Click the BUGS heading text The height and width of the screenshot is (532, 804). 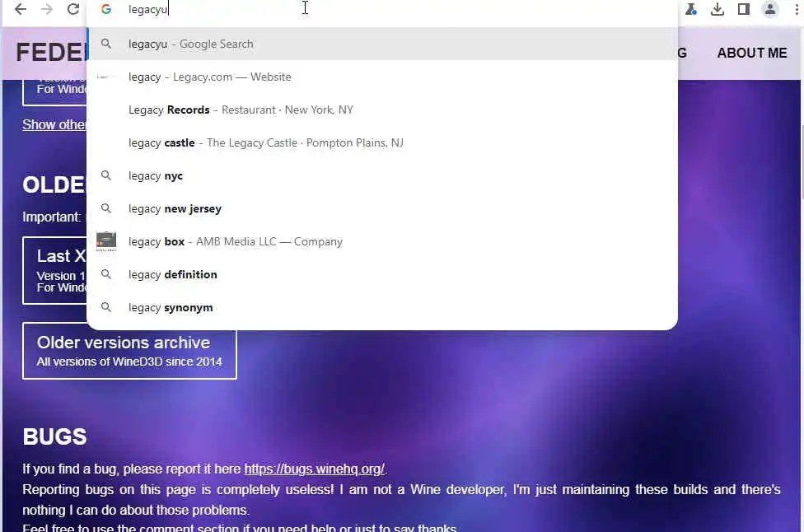tap(55, 436)
